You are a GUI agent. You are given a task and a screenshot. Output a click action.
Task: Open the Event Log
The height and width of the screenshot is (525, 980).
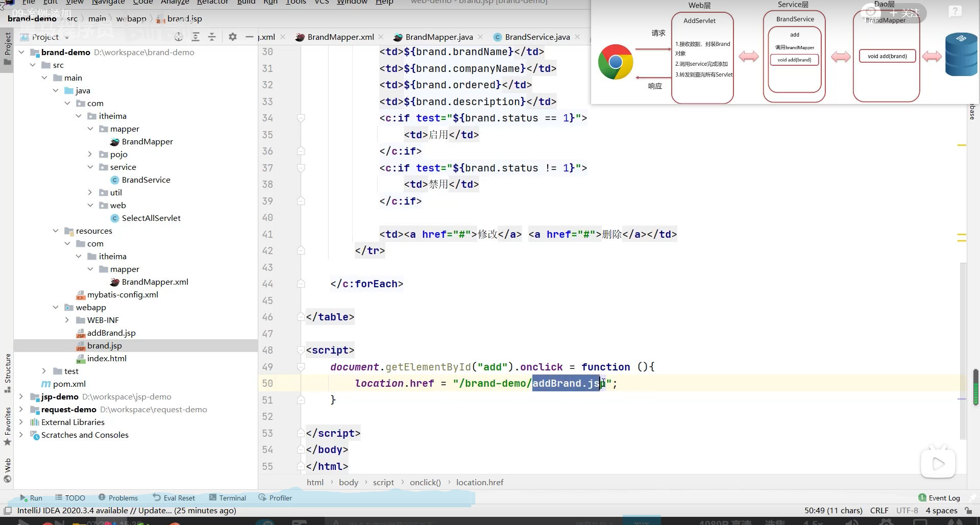(939, 498)
